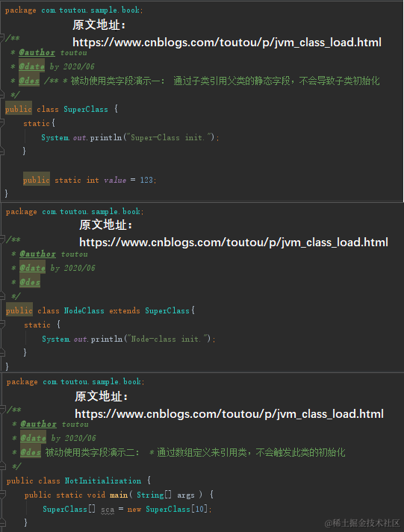Collapse the main method fold marker in NotInitialization
This screenshot has height=532, width=404.
point(2,495)
